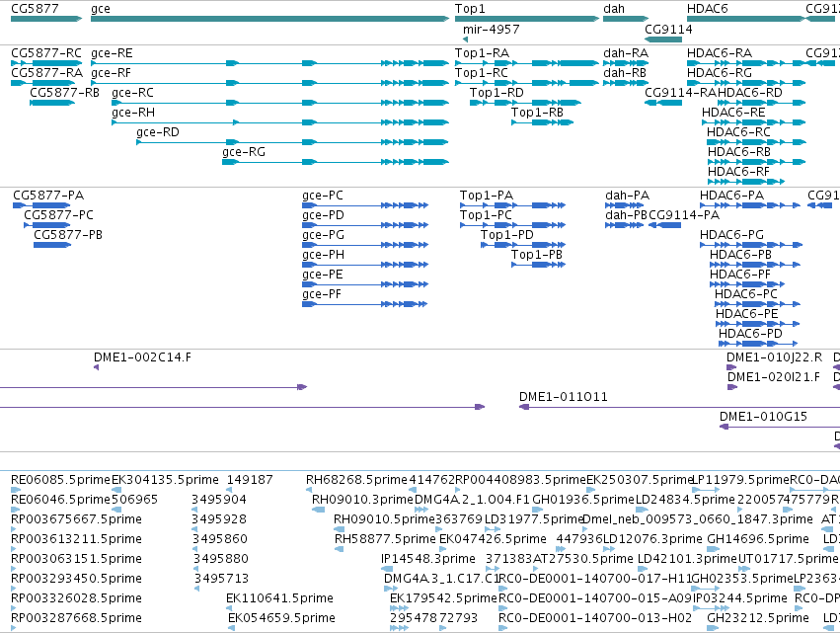Image resolution: width=840 pixels, height=633 pixels.
Task: Click the Top1-RB transcript
Action: [x=542, y=122]
